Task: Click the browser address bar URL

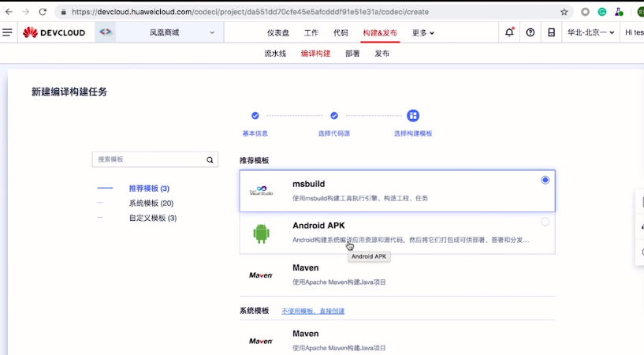Action: (250, 12)
